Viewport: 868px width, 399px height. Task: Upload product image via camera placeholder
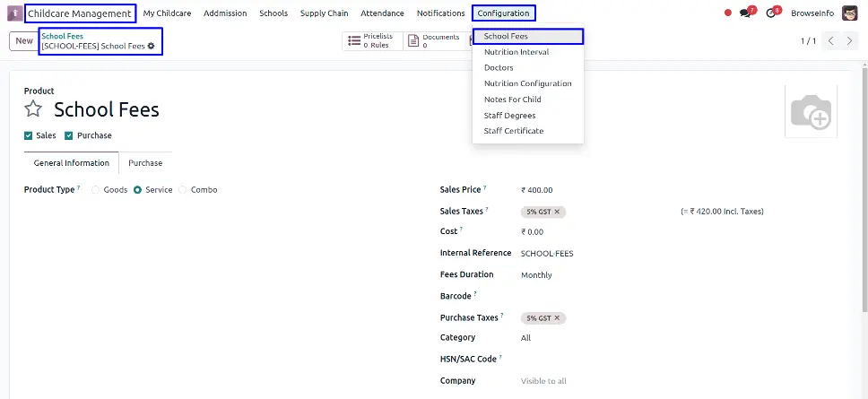811,112
